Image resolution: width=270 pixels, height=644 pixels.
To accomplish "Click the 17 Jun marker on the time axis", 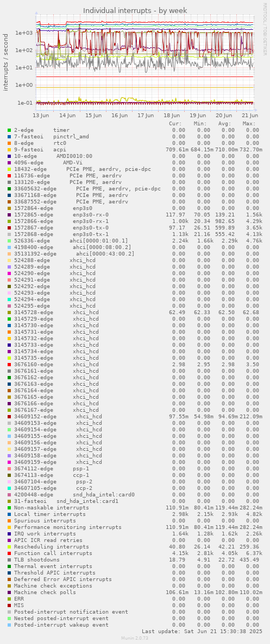I will [x=146, y=116].
